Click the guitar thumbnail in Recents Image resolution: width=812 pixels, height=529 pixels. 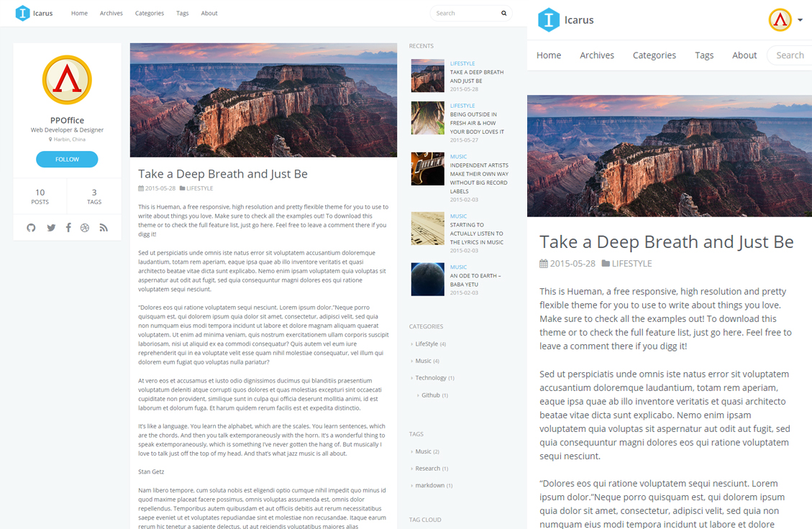click(x=427, y=169)
